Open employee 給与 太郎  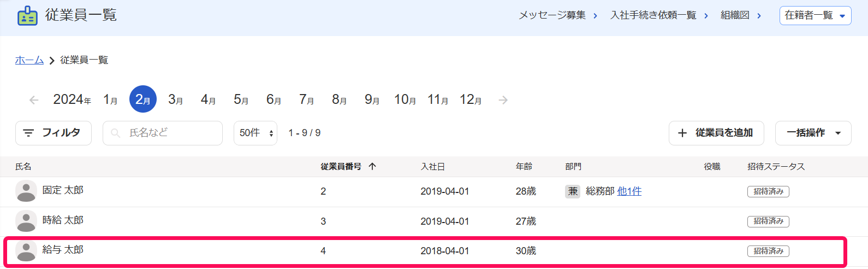(x=63, y=249)
